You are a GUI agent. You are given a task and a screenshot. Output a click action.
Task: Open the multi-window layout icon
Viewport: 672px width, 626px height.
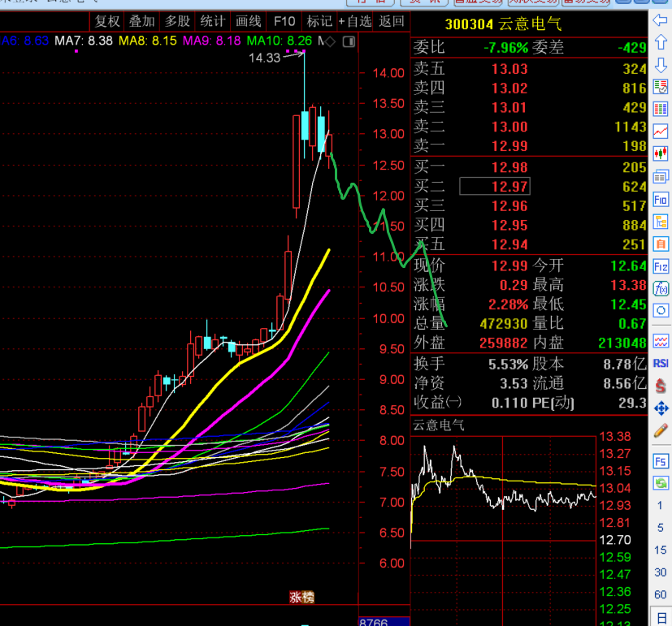pyautogui.click(x=661, y=177)
